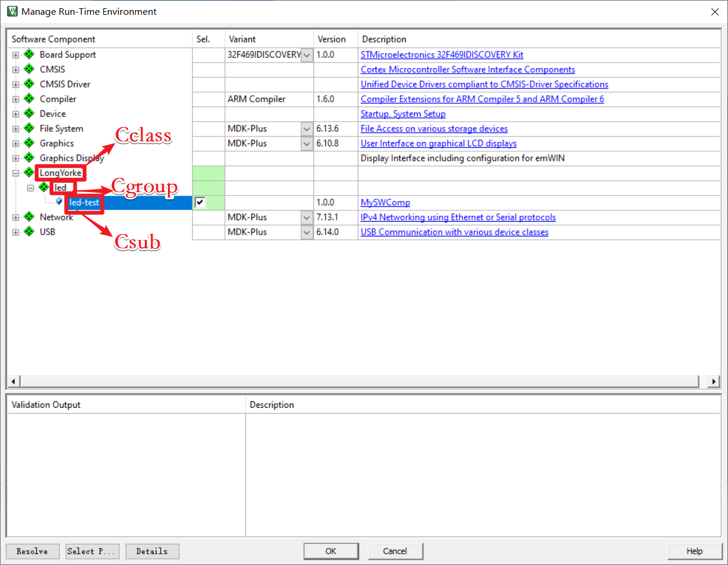This screenshot has width=728, height=565.
Task: Click the LongYorke green diamond icon
Action: [x=29, y=173]
